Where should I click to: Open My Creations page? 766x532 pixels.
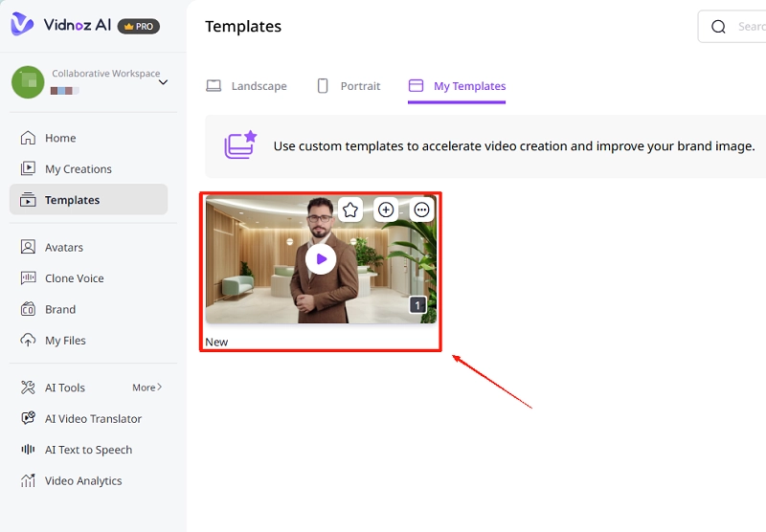click(78, 169)
